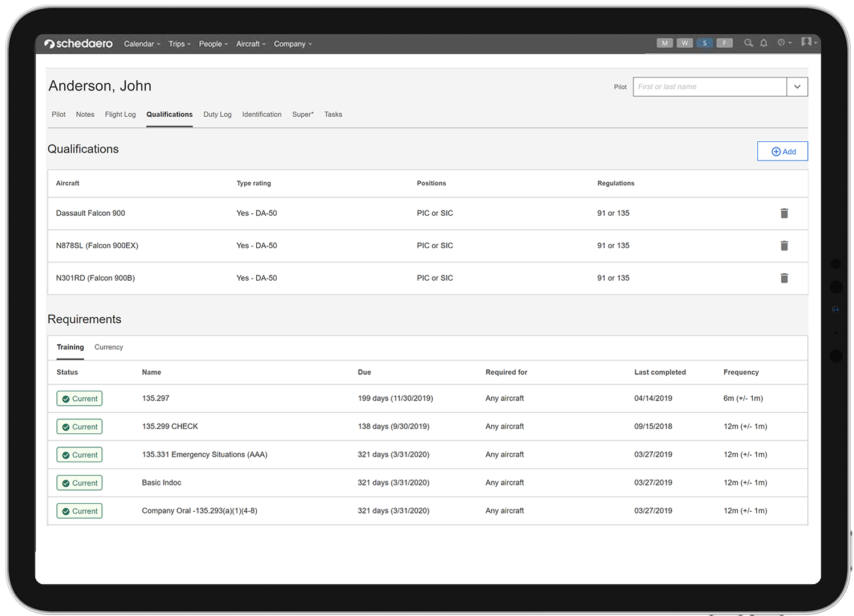Click the Pilot name search field
The height and width of the screenshot is (616, 854).
point(709,87)
